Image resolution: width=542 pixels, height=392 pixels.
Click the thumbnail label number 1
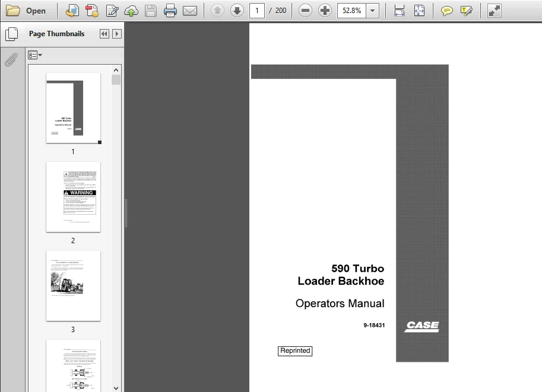73,152
